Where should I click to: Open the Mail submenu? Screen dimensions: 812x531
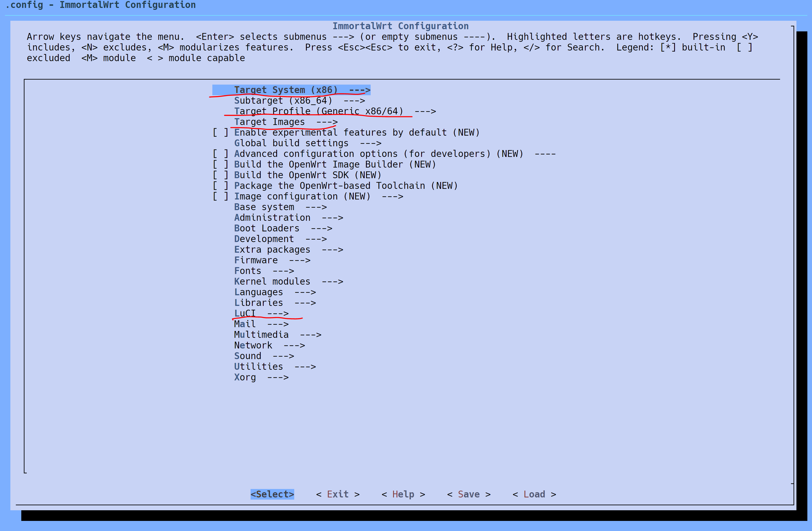coord(261,324)
